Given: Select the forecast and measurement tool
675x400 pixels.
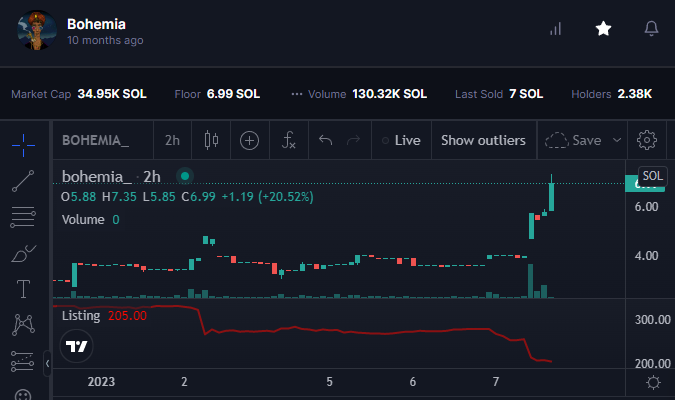Looking at the screenshot, I should tap(22, 361).
